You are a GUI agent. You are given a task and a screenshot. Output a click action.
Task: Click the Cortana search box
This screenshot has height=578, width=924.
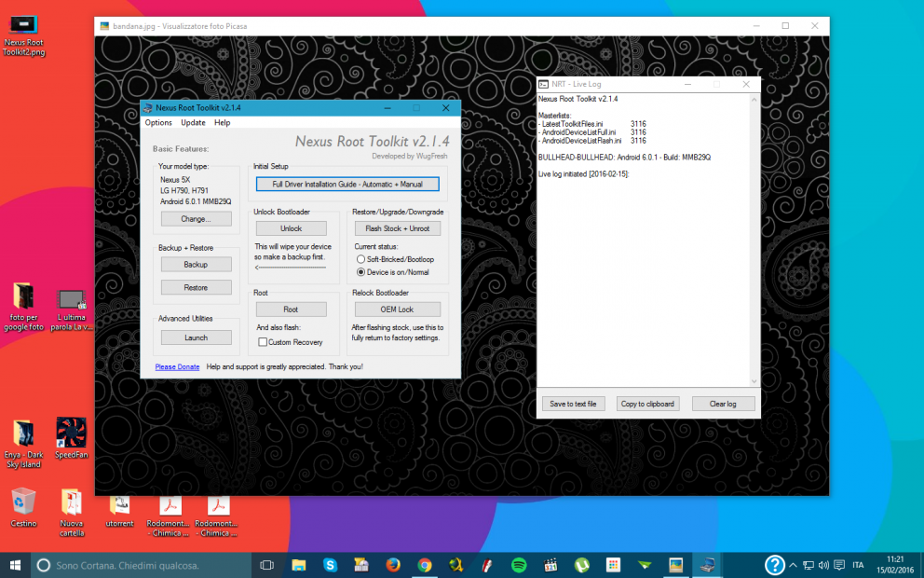(x=142, y=565)
